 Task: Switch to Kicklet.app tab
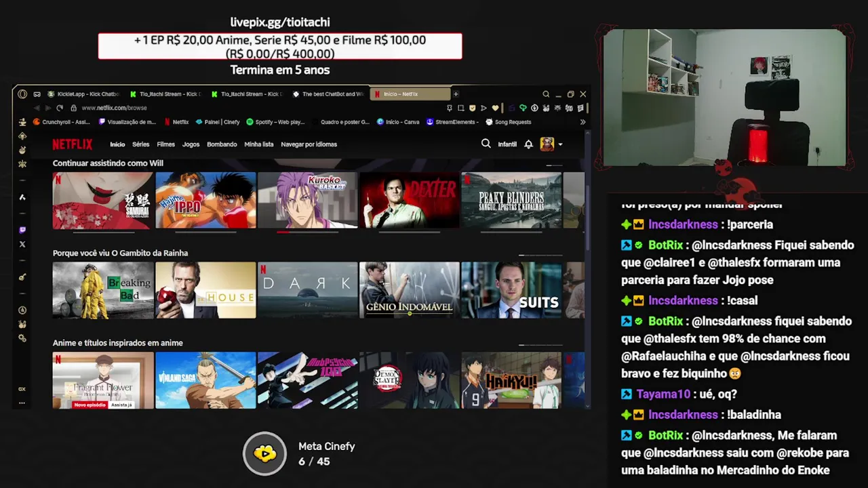pos(83,94)
